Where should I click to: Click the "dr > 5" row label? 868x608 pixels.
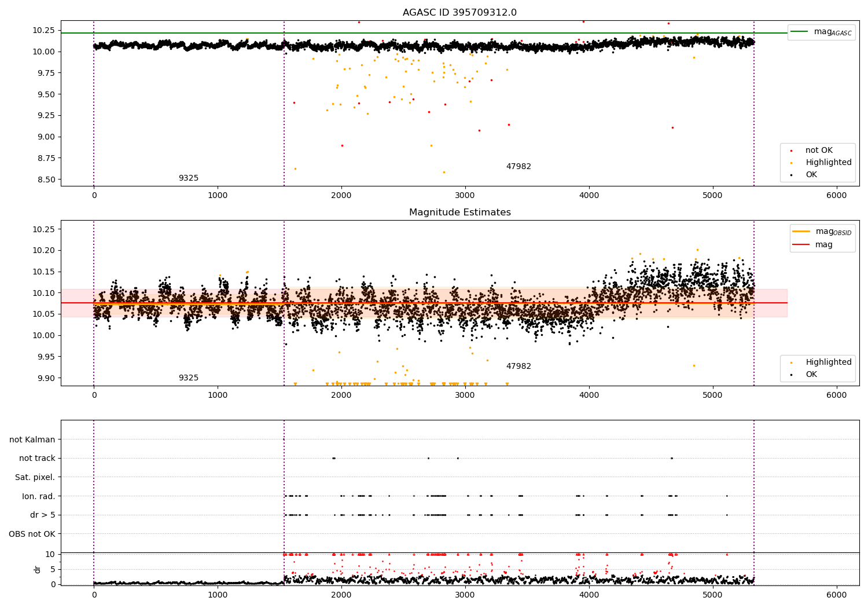[x=43, y=515]
